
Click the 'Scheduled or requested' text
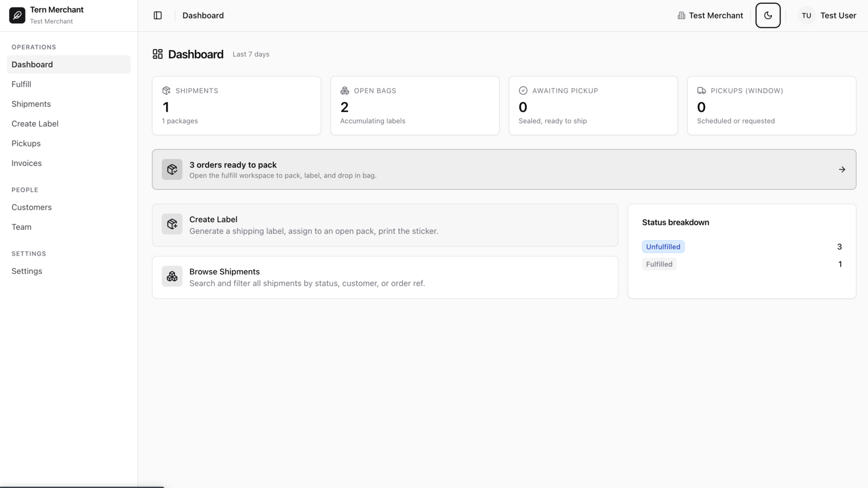(x=736, y=121)
